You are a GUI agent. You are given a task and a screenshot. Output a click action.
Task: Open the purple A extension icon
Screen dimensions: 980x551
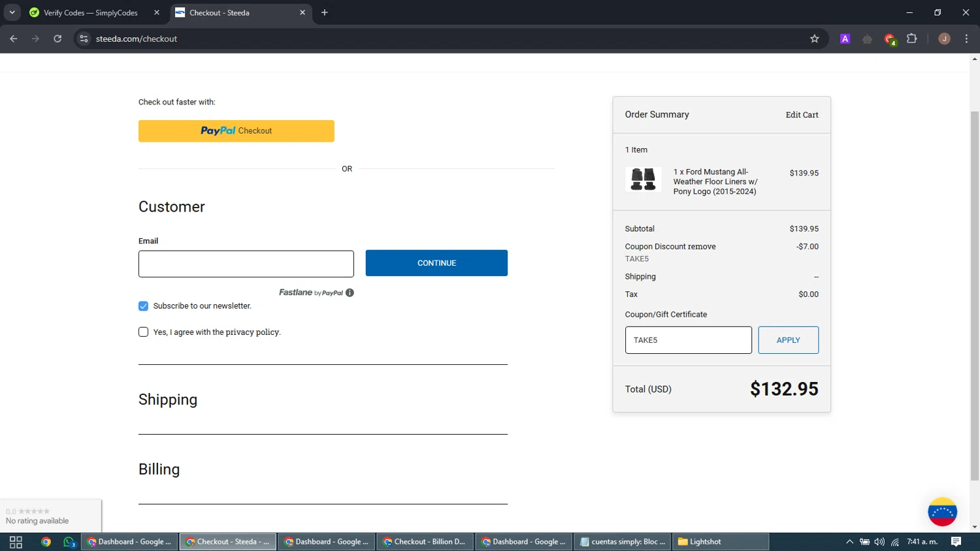[x=845, y=39]
